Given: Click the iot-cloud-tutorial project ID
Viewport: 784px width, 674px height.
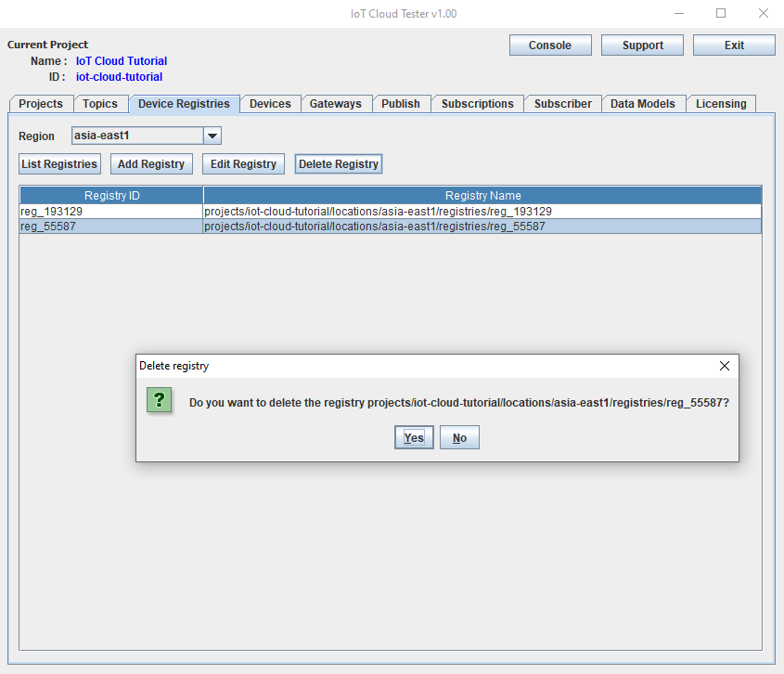Looking at the screenshot, I should pos(119,77).
